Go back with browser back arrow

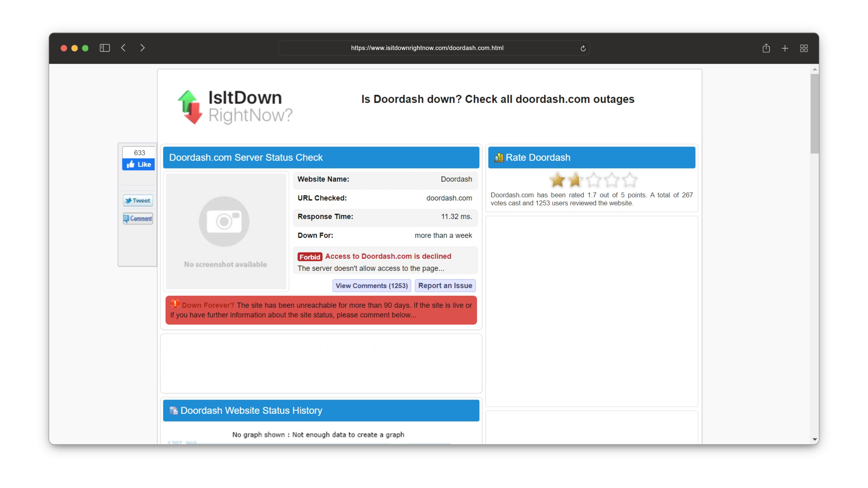[x=123, y=48]
